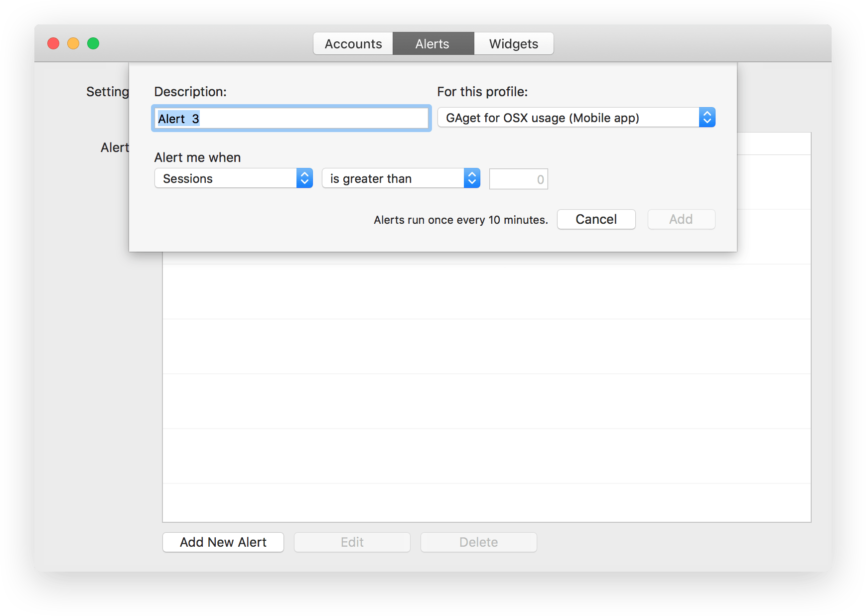
Task: Click the Description text field
Action: click(x=291, y=119)
